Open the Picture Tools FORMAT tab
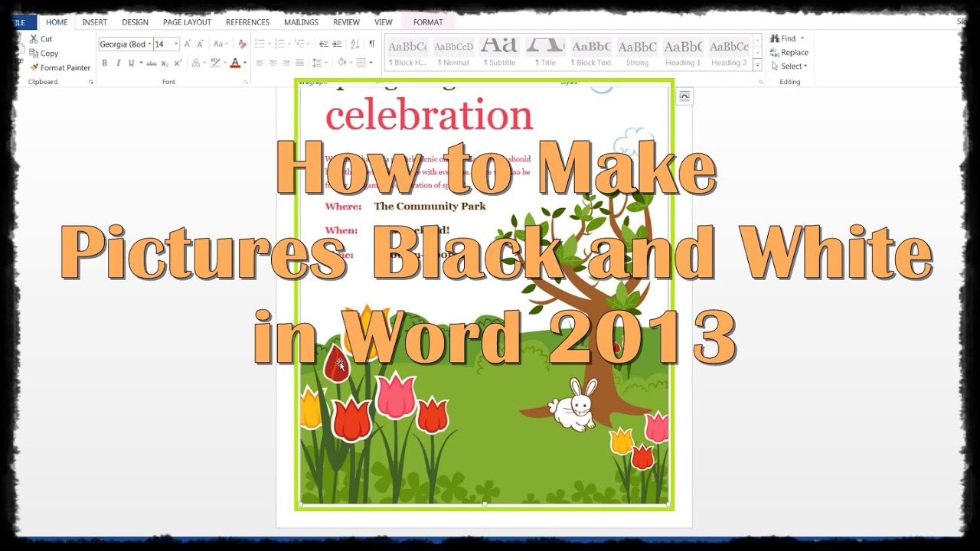The height and width of the screenshot is (551, 980). [428, 22]
